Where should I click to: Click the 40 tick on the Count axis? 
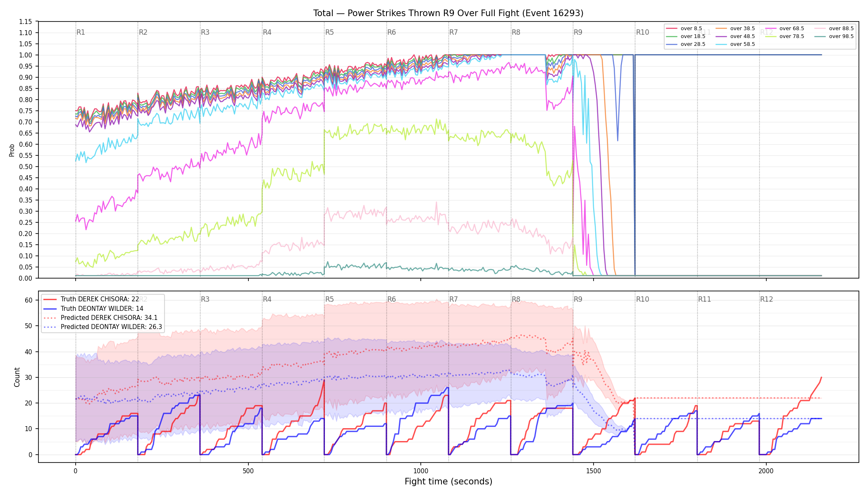point(29,352)
